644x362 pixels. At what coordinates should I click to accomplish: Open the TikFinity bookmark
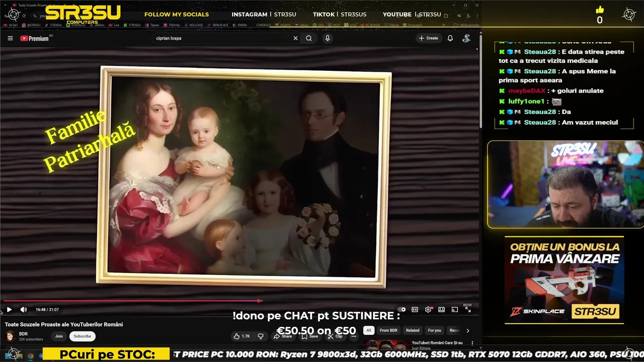tap(173, 25)
